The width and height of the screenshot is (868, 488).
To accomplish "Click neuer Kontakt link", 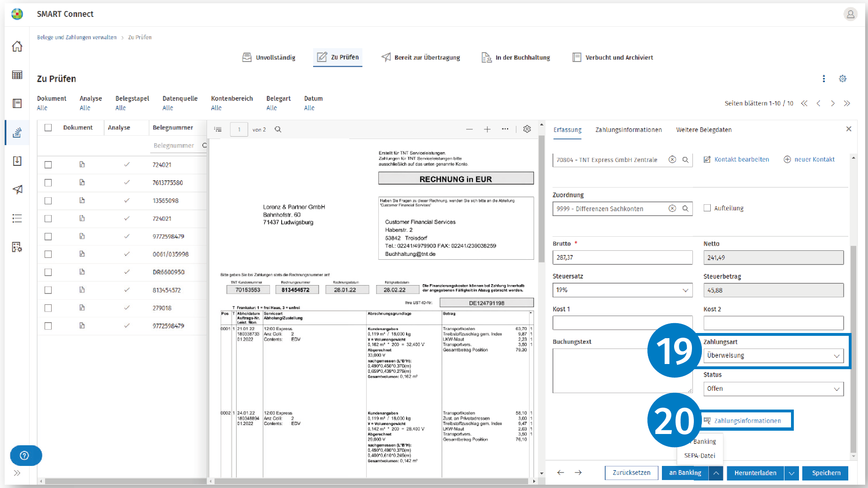I will pyautogui.click(x=809, y=160).
